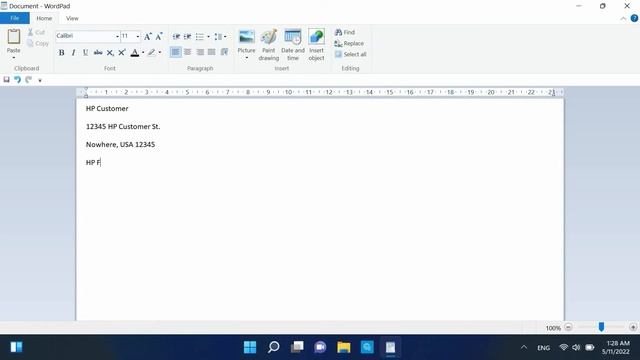640x360 pixels.
Task: Zoom in with the plus button
Action: (x=633, y=327)
